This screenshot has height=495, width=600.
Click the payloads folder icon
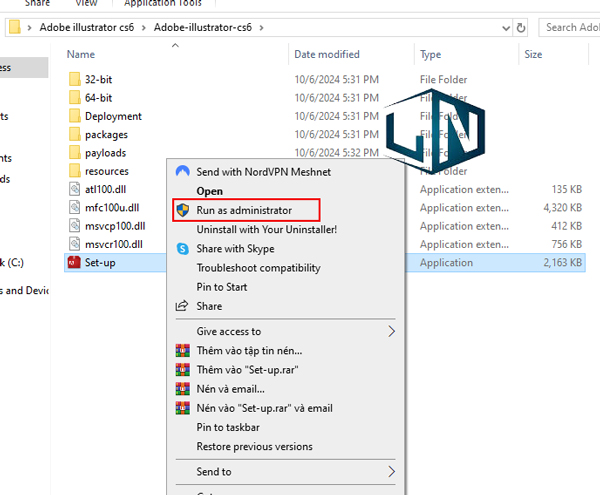75,153
